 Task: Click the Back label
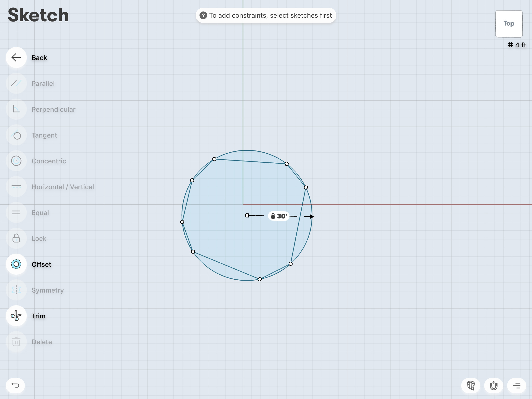coord(39,58)
